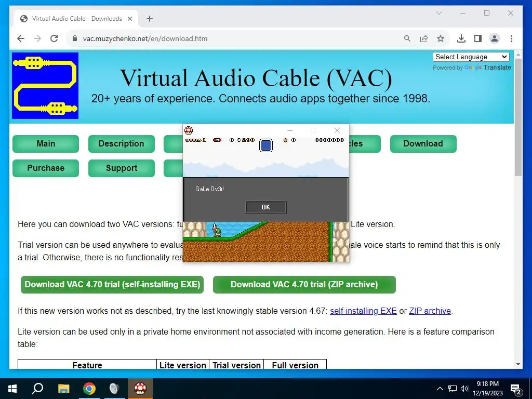The height and width of the screenshot is (399, 532).
Task: Click the Full version table header
Action: coord(295,365)
